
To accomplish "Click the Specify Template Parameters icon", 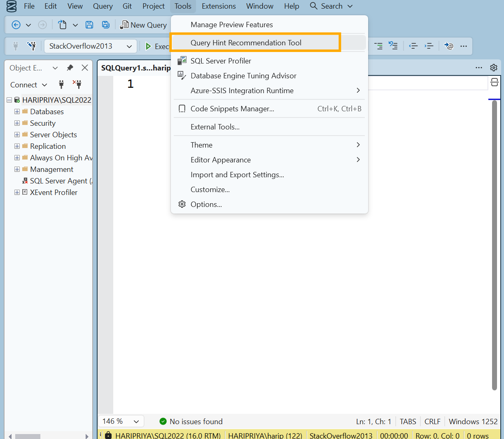I will (449, 46).
